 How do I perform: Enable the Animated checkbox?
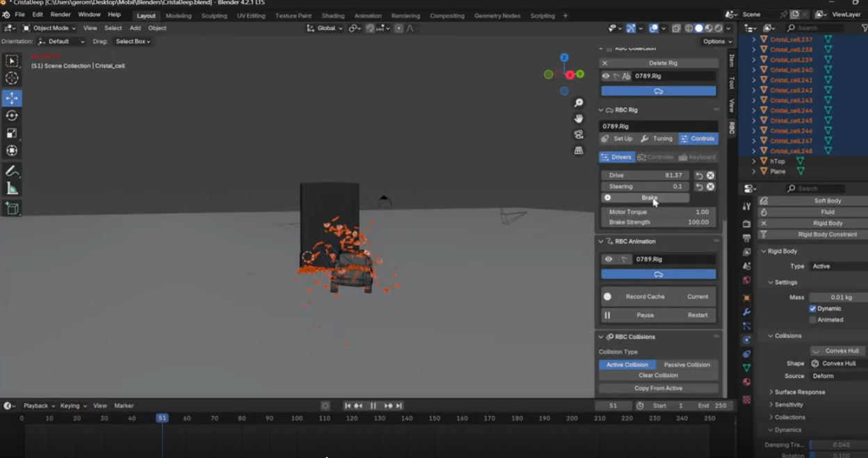coord(812,320)
